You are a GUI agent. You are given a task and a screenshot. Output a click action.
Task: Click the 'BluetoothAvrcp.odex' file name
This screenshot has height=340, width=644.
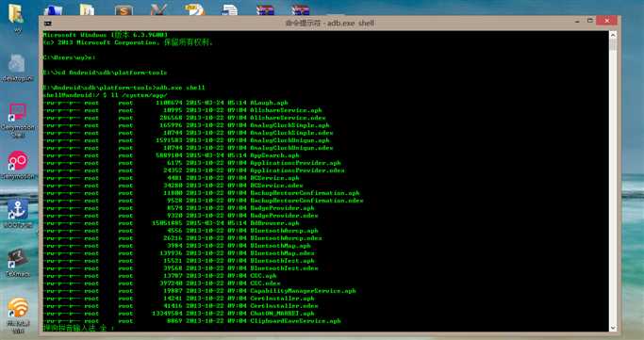point(286,238)
